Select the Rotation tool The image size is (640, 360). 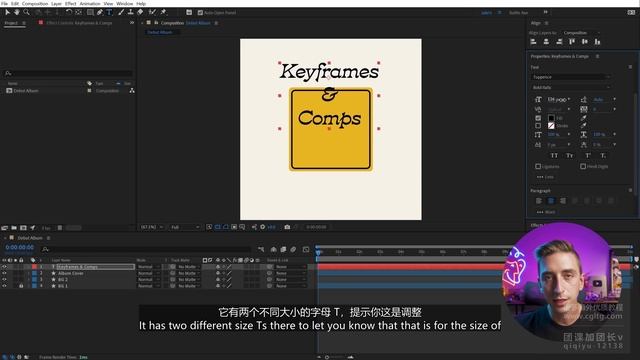point(69,12)
